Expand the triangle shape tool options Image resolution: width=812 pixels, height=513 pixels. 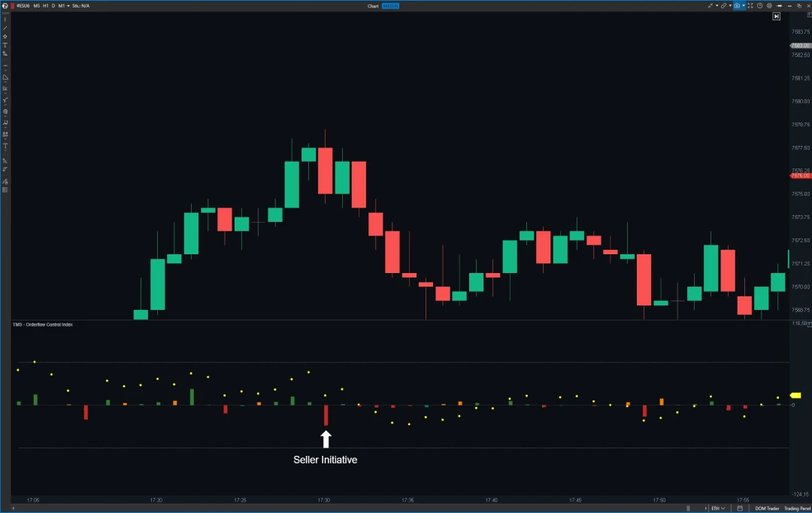pyautogui.click(x=5, y=83)
